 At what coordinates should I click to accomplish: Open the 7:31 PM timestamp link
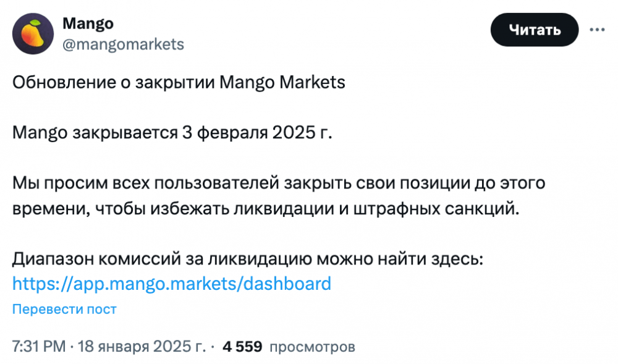39,346
